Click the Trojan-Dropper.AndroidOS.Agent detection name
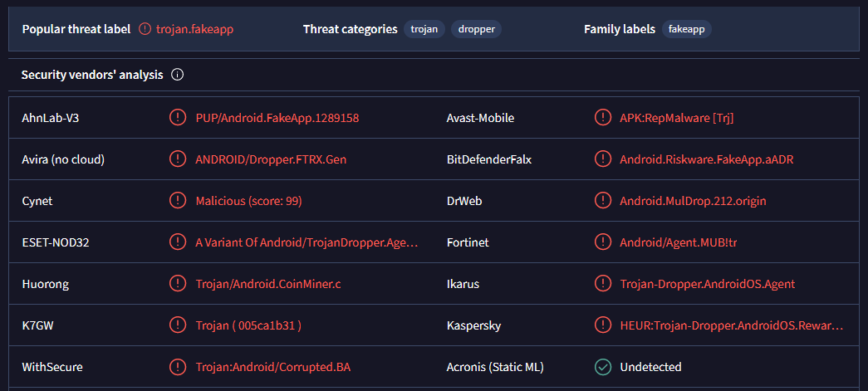 [x=708, y=284]
